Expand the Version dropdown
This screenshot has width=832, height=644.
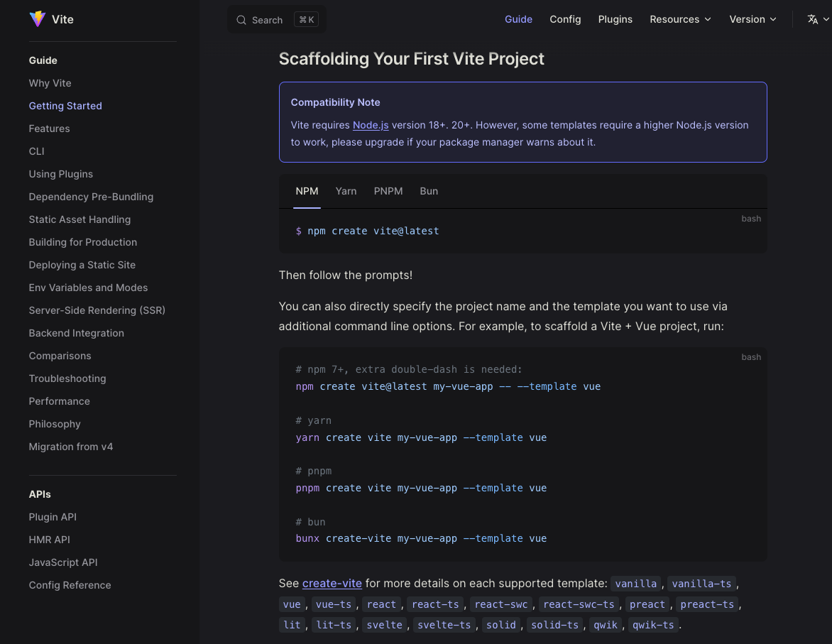coord(753,19)
